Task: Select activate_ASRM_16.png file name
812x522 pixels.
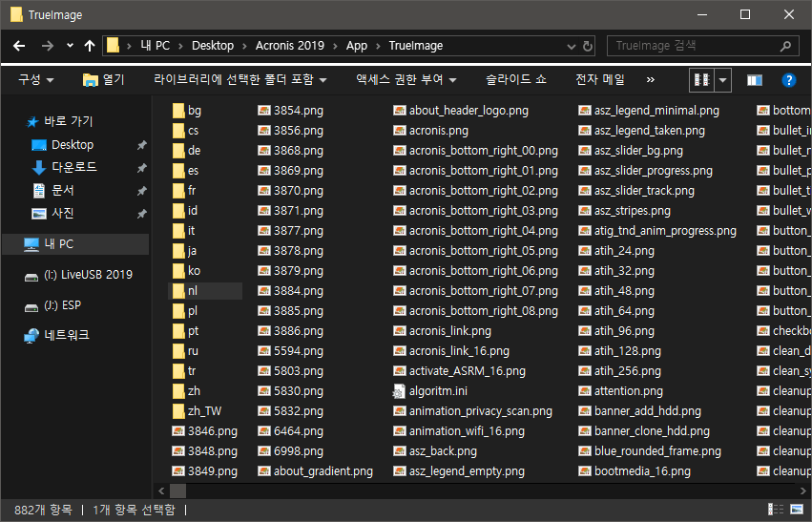Action: pyautogui.click(x=468, y=371)
